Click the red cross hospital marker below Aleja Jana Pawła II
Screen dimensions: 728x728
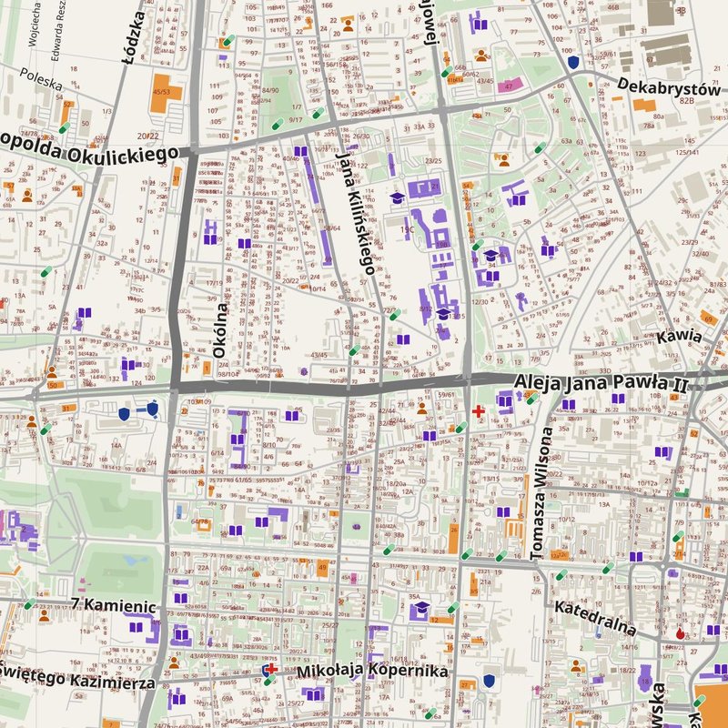coord(479,411)
